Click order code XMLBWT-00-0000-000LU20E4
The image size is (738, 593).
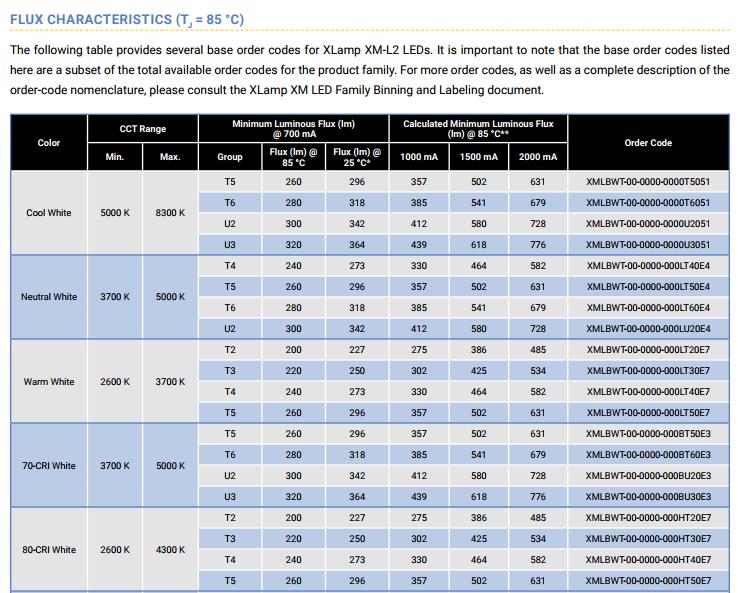click(x=648, y=329)
